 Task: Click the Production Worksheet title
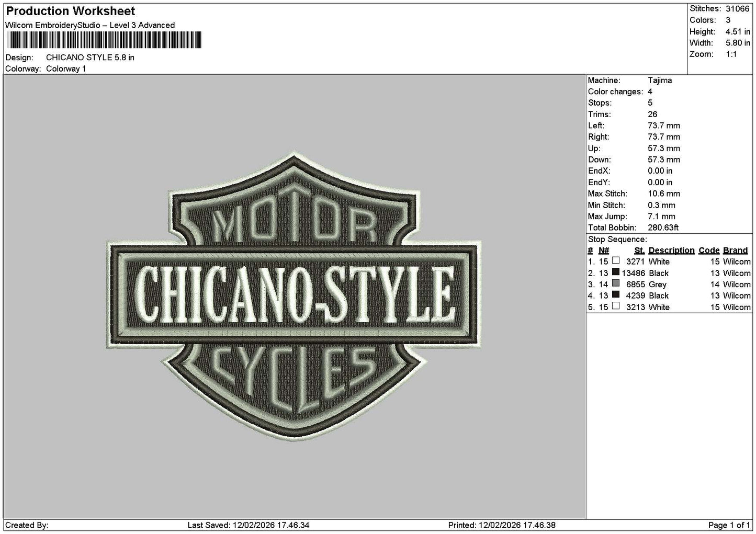pos(70,11)
